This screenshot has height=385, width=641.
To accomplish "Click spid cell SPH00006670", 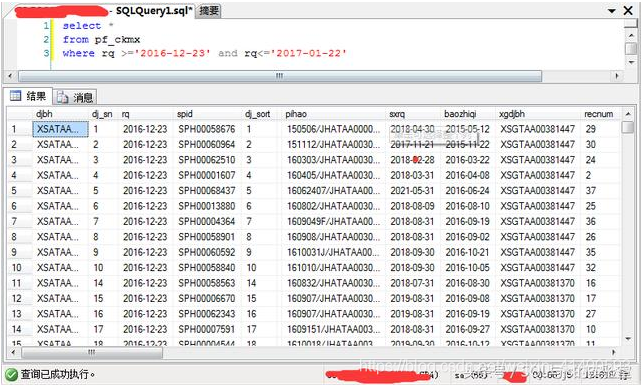I will 207,298.
